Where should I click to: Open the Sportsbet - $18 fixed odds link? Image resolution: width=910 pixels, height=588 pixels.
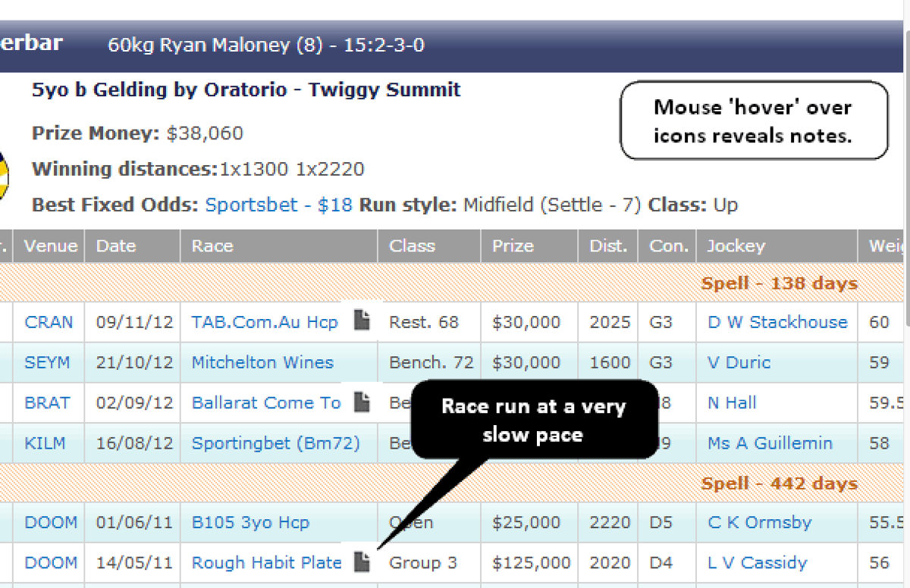pyautogui.click(x=278, y=205)
